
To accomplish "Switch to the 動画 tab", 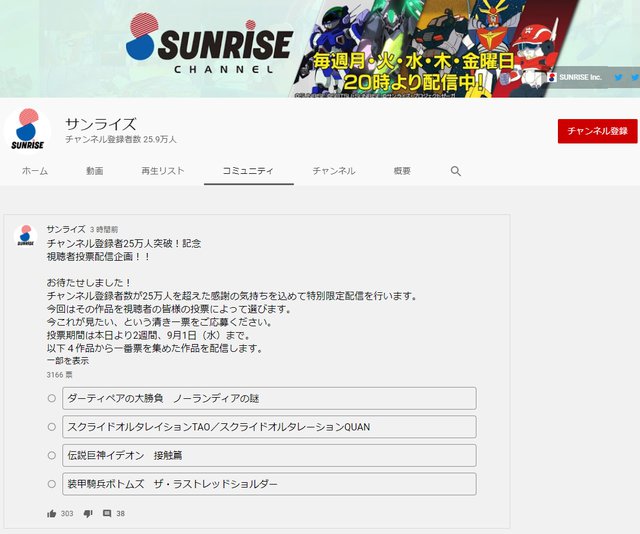I will click(95, 171).
